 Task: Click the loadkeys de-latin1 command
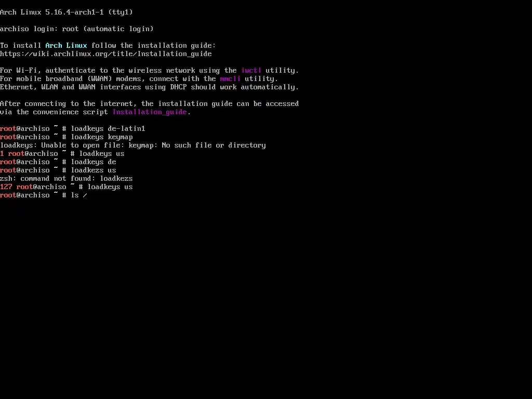click(x=108, y=129)
